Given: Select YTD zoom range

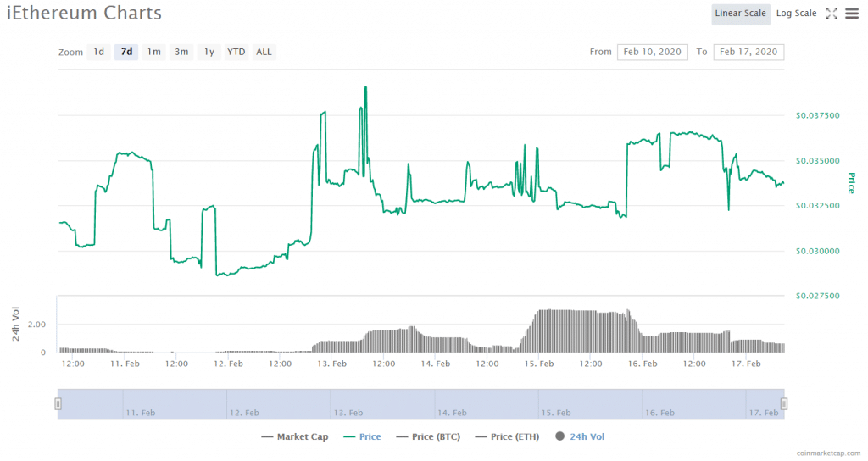Looking at the screenshot, I should click(x=236, y=52).
